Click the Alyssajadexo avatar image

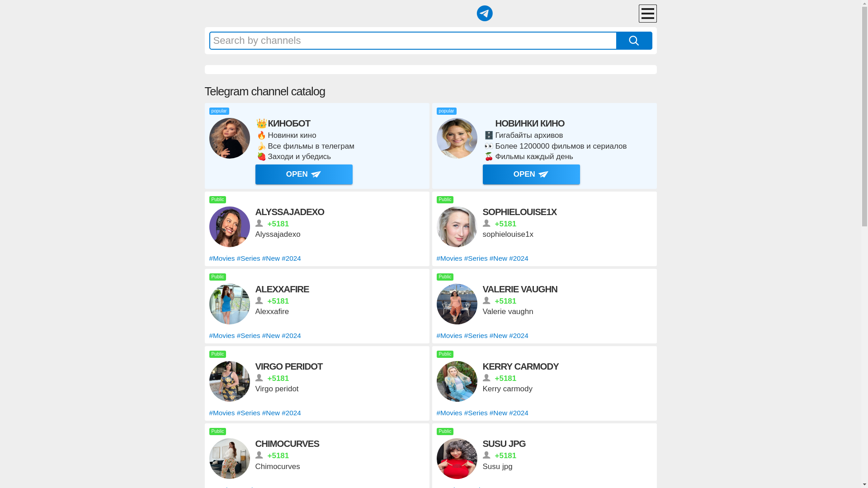(230, 227)
